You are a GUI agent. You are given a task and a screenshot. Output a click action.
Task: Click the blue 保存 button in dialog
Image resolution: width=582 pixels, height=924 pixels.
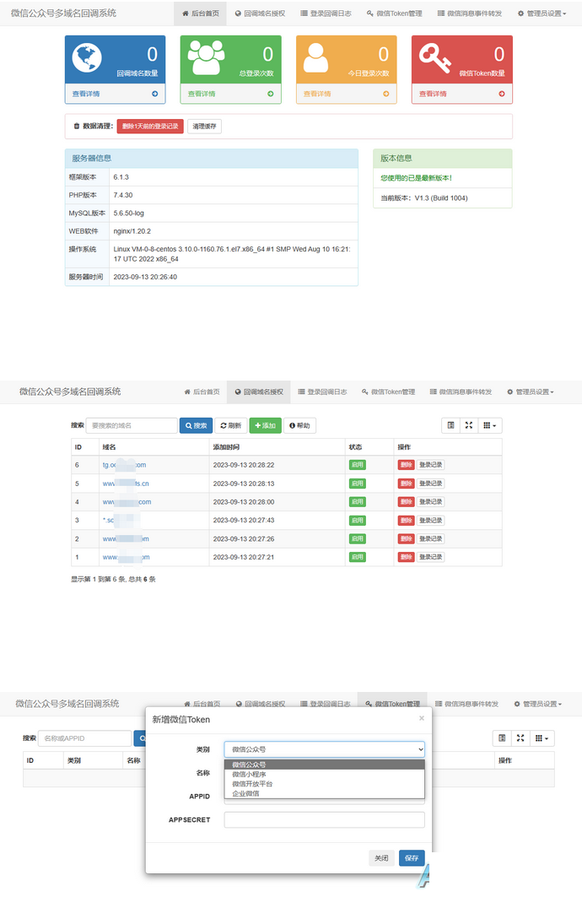tap(412, 858)
